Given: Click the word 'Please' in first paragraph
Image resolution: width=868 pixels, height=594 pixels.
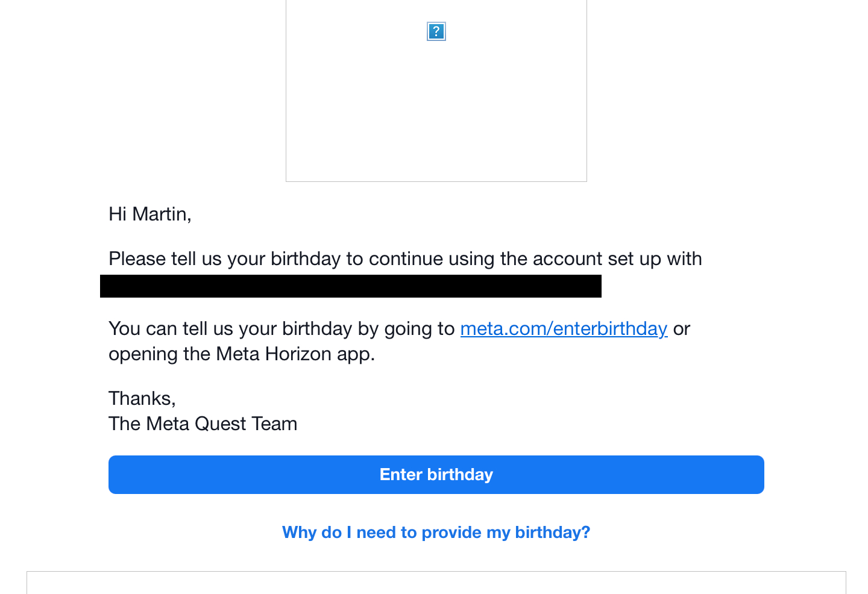Looking at the screenshot, I should 137,258.
